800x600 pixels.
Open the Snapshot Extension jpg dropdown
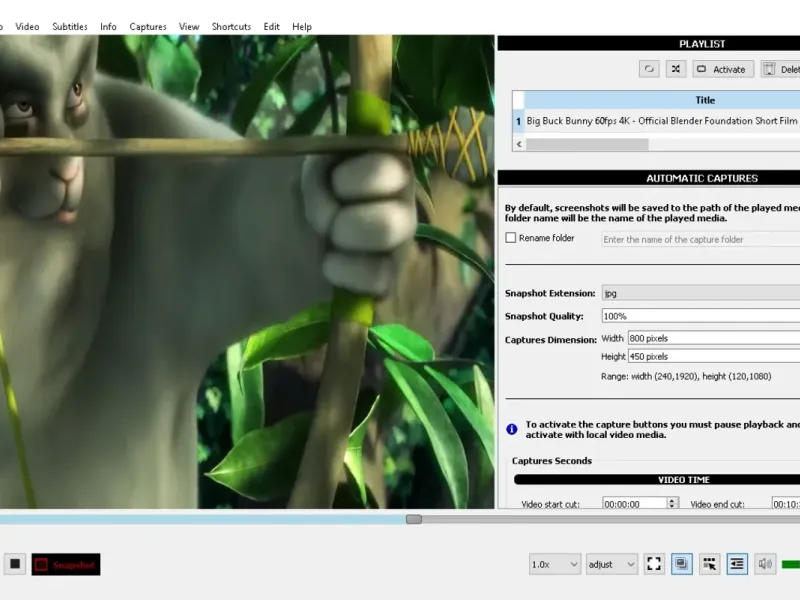point(700,293)
